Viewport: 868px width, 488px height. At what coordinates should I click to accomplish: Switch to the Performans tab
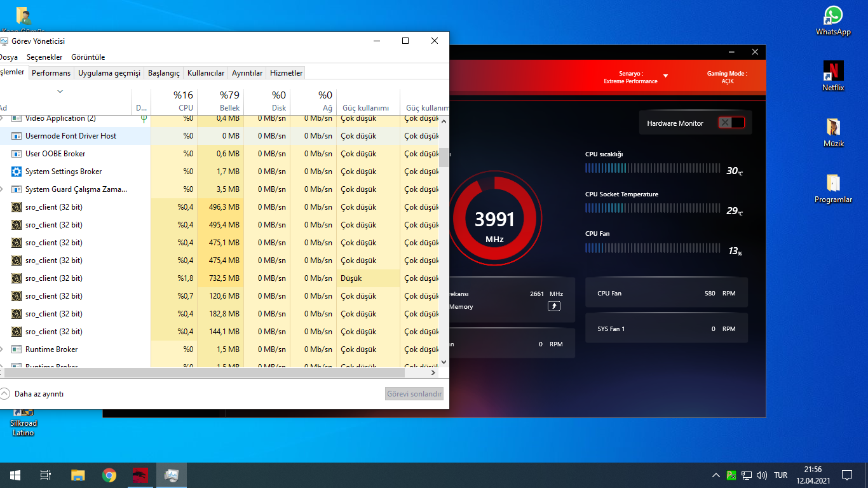pyautogui.click(x=51, y=73)
